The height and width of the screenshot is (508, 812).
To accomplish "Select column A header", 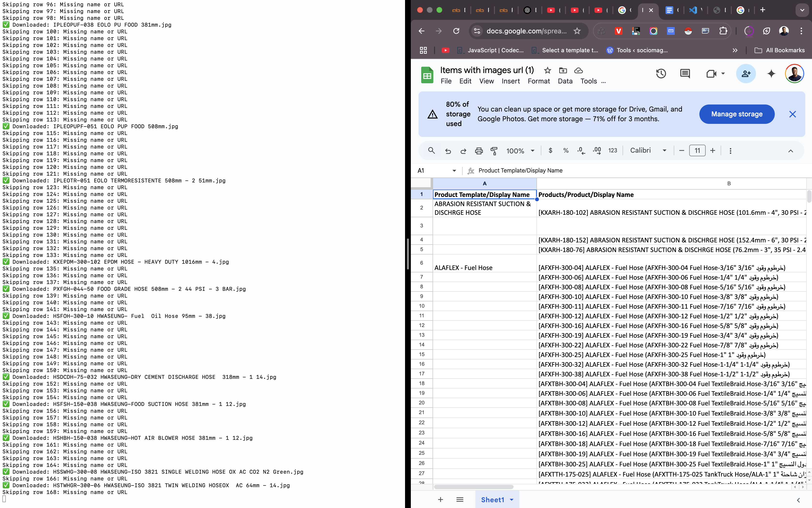I will coord(485,183).
